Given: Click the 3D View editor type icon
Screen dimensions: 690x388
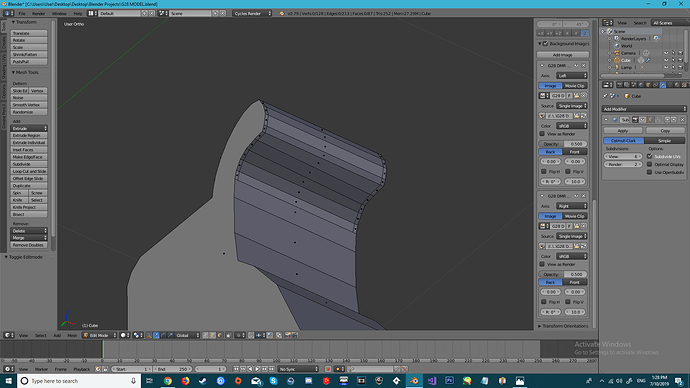Looking at the screenshot, I should [x=9, y=335].
